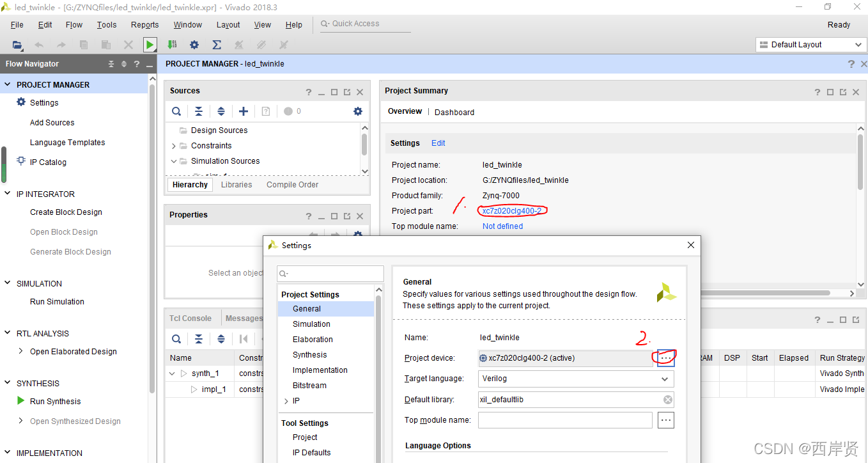Browse for the Top module name
The width and height of the screenshot is (868, 463).
point(665,420)
